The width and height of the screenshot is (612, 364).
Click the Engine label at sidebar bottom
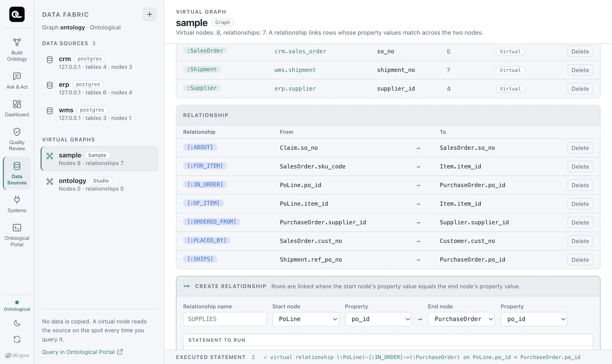pyautogui.click(x=17, y=356)
